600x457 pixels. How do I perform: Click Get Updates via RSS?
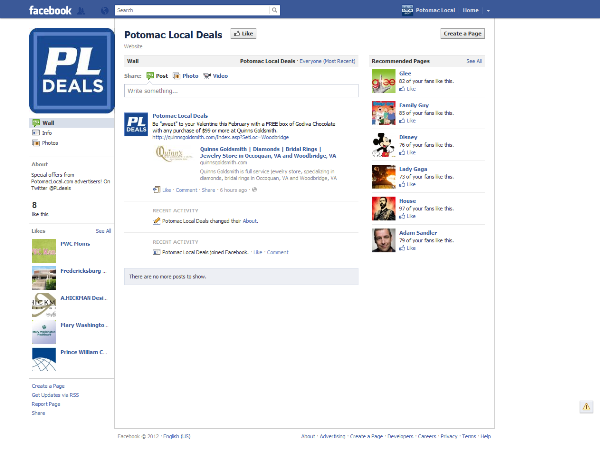(x=55, y=395)
